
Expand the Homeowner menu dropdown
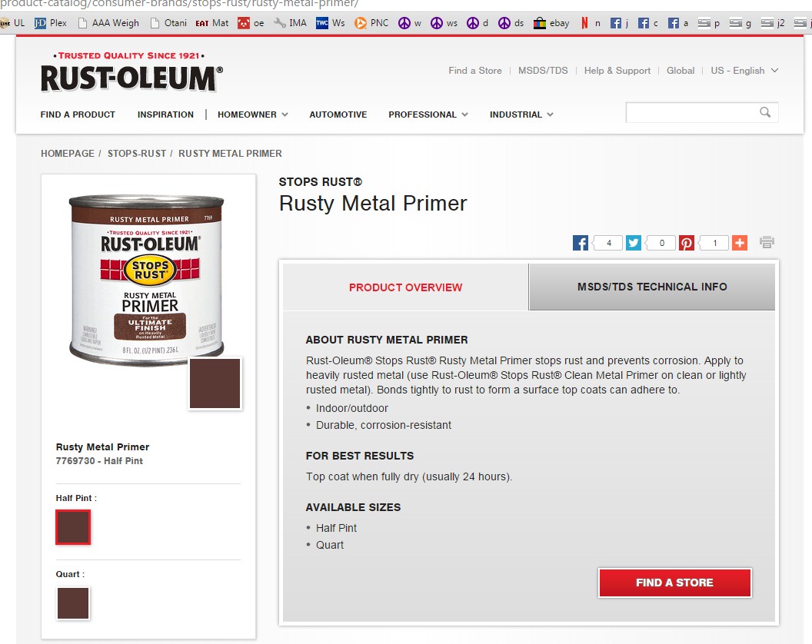pos(252,115)
